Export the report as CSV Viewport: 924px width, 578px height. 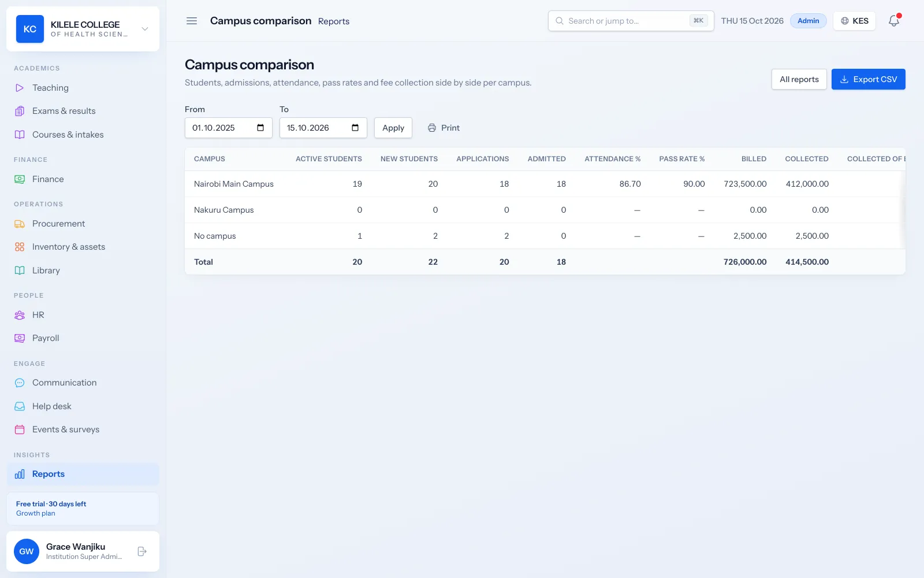coord(869,79)
